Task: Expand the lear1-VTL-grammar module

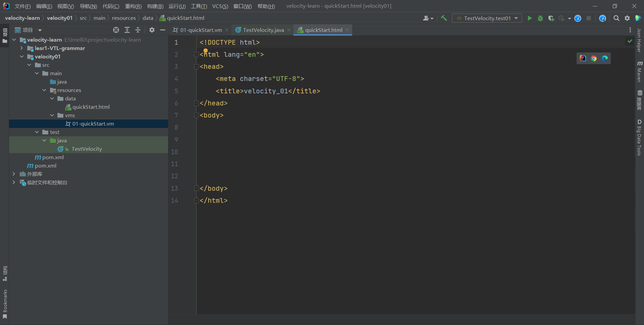Action: pos(21,48)
